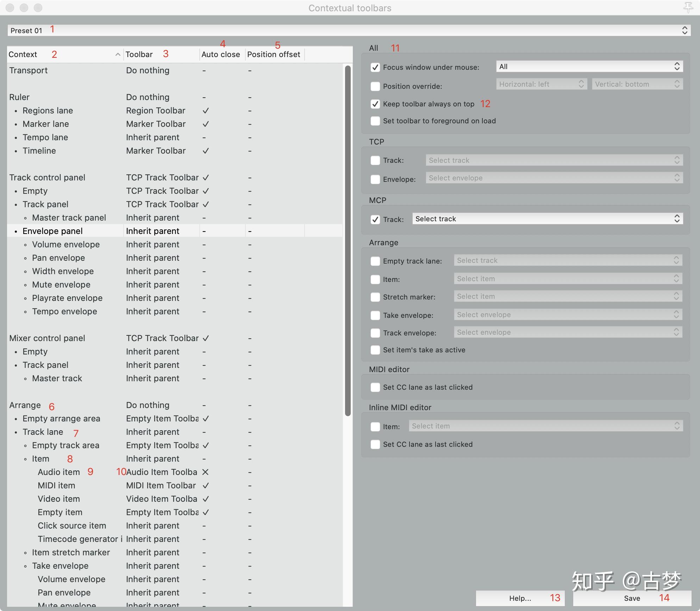Viewport: 700px width, 611px height.
Task: Disable Focus window under mouse
Action: coord(375,67)
